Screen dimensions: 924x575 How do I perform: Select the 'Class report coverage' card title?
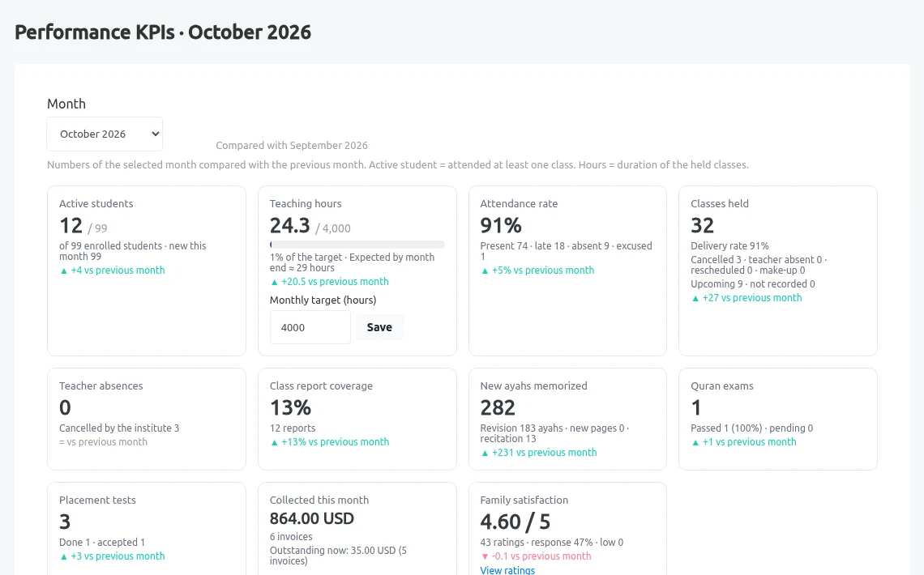321,386
